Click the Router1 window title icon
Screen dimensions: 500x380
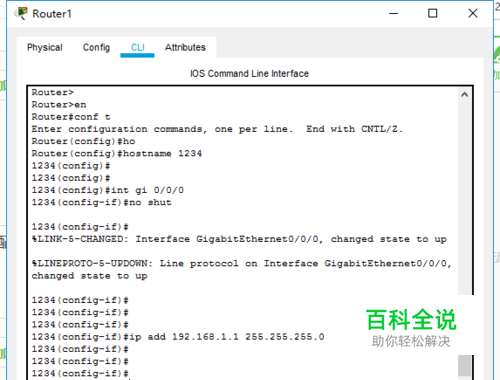pyautogui.click(x=21, y=14)
